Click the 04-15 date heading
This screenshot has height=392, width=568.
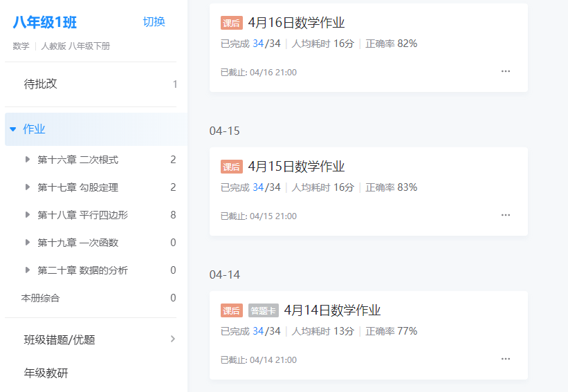pyautogui.click(x=225, y=131)
